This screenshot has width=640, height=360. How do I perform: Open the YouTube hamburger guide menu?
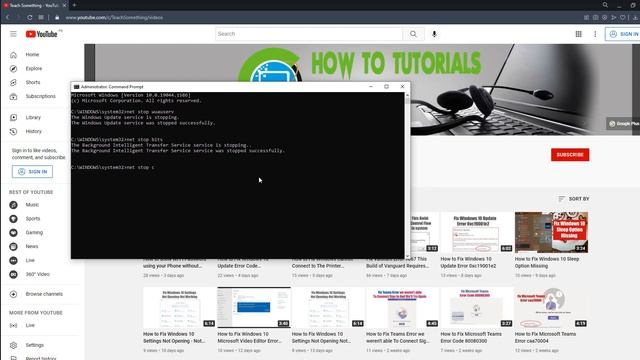tap(13, 34)
